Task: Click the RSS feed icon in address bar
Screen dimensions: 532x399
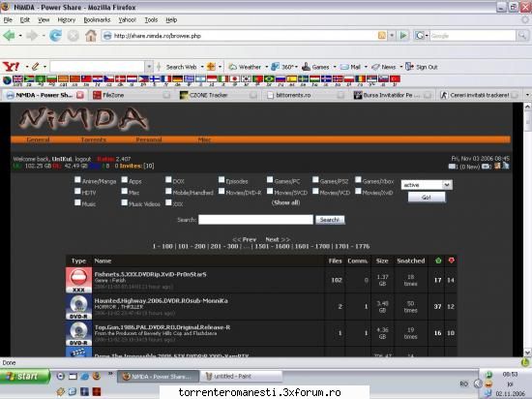Action: coord(382,35)
